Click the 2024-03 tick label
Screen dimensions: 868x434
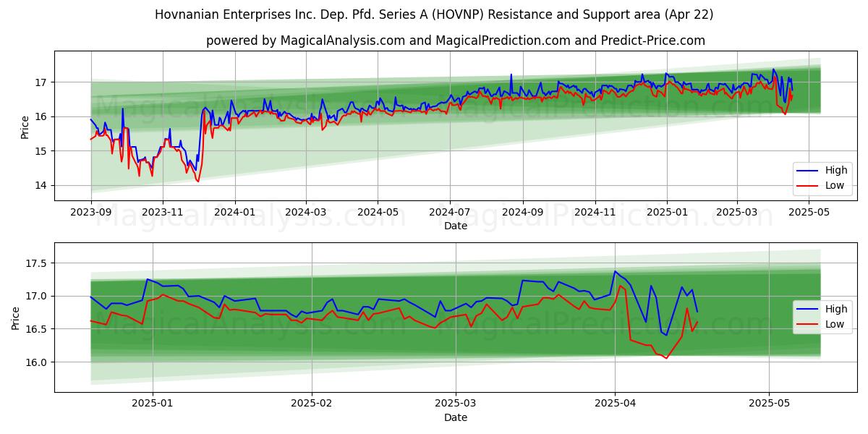[305, 212]
